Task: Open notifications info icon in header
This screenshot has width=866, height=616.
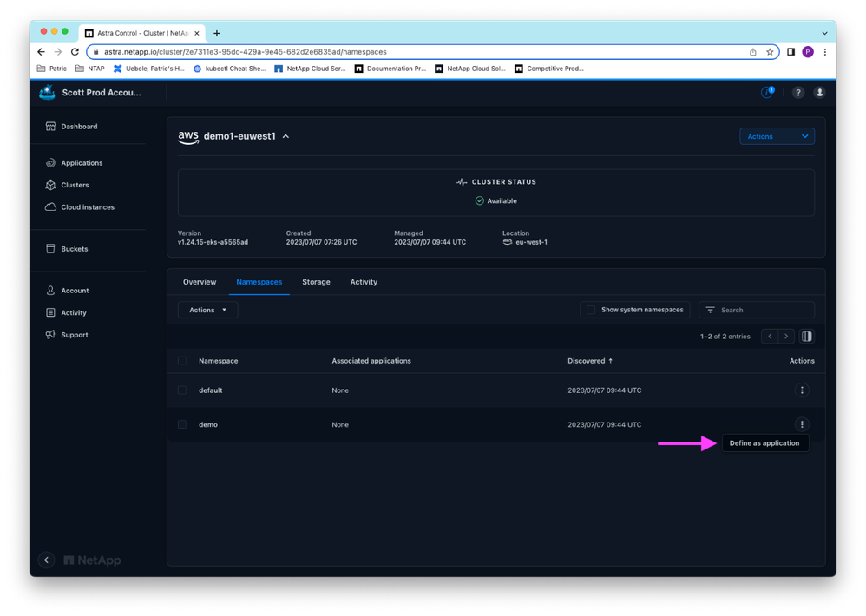Action: coord(767,92)
